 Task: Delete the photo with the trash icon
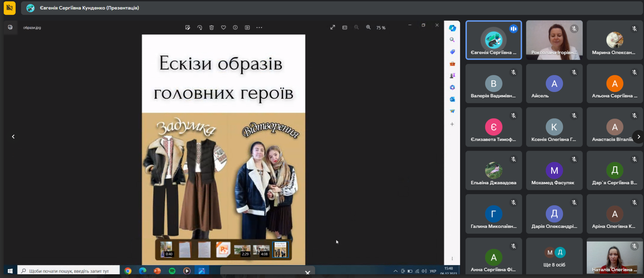(211, 27)
